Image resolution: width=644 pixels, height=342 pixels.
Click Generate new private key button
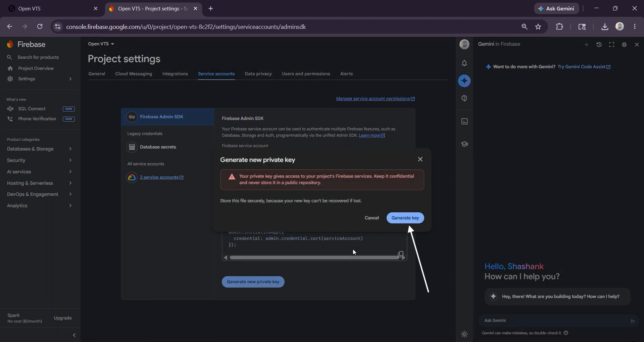[x=253, y=282]
